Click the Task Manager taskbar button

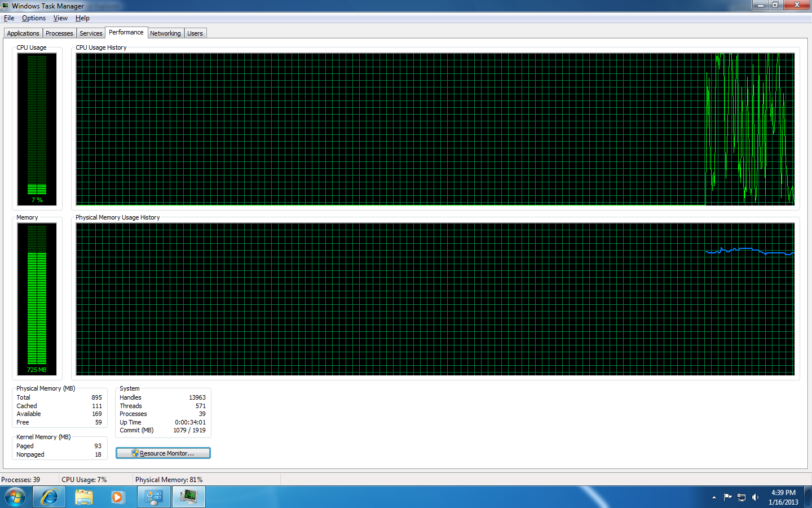pos(189,497)
